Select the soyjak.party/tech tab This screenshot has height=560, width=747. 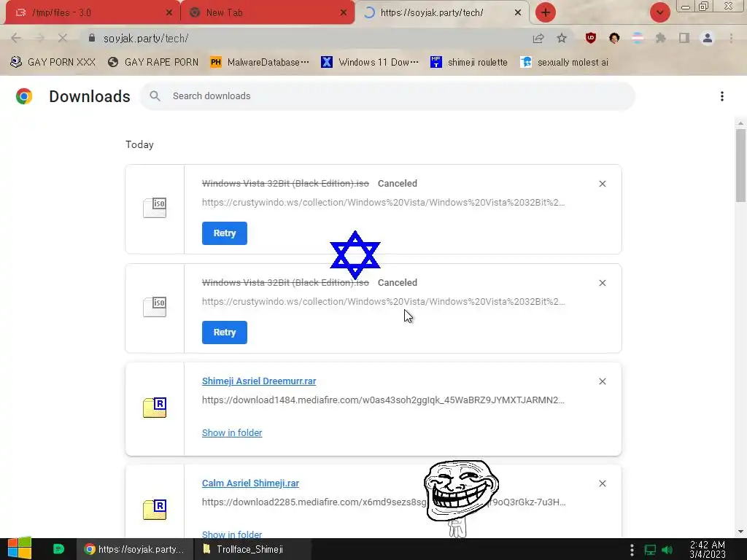pyautogui.click(x=441, y=12)
